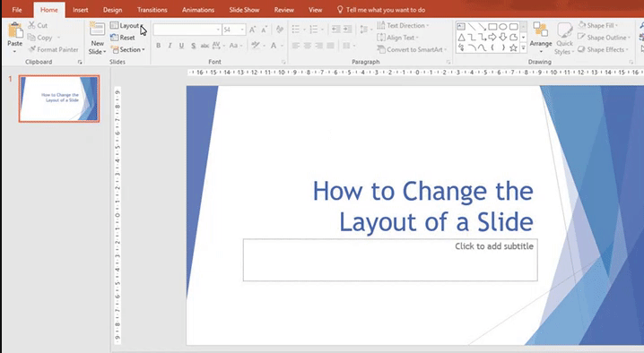
Task: Click the New Slide icon
Action: [98, 30]
